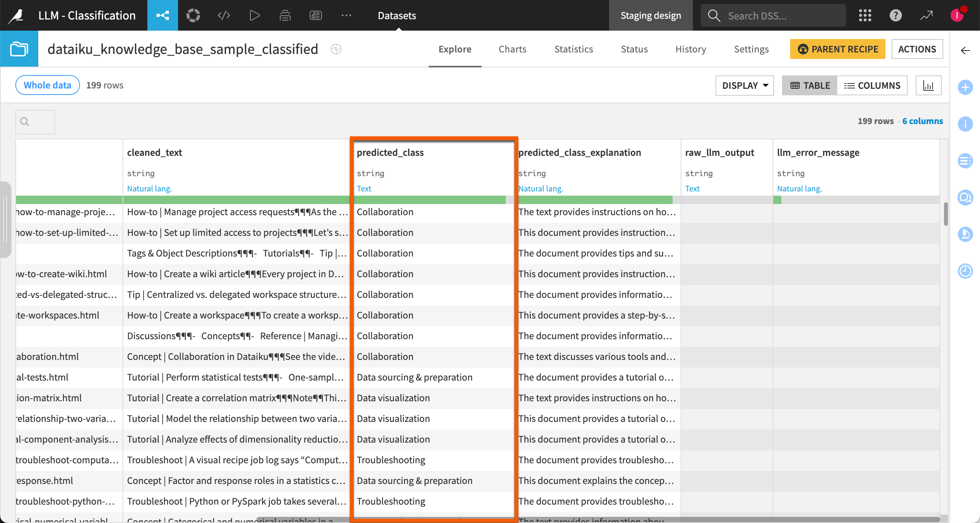980x523 pixels.
Task: Click the 6 columns link
Action: (x=922, y=121)
